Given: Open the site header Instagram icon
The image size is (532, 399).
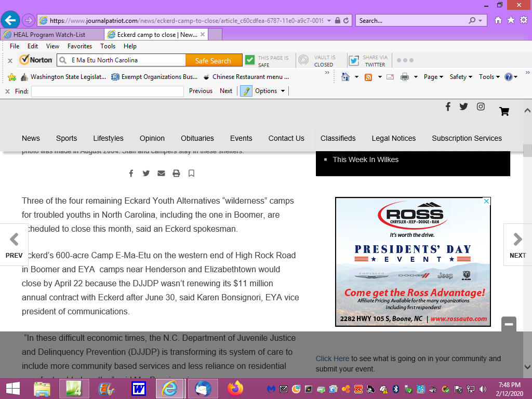Looking at the screenshot, I should tap(481, 107).
